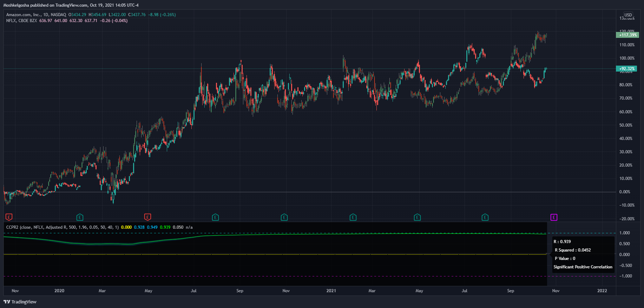Click the 2021 time axis label
This screenshot has height=308, width=644.
click(x=331, y=291)
